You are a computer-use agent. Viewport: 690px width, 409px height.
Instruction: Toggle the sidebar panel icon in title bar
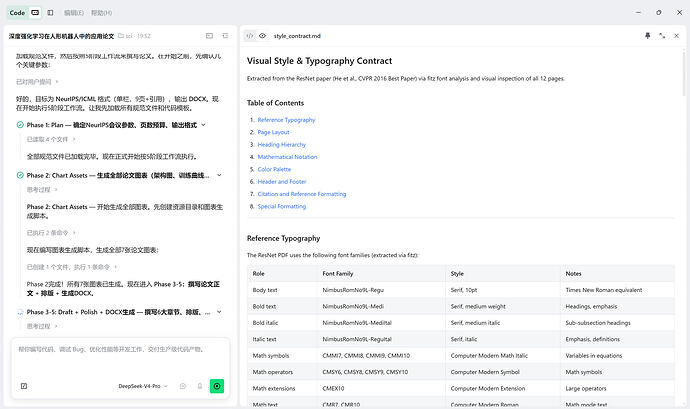coord(50,13)
